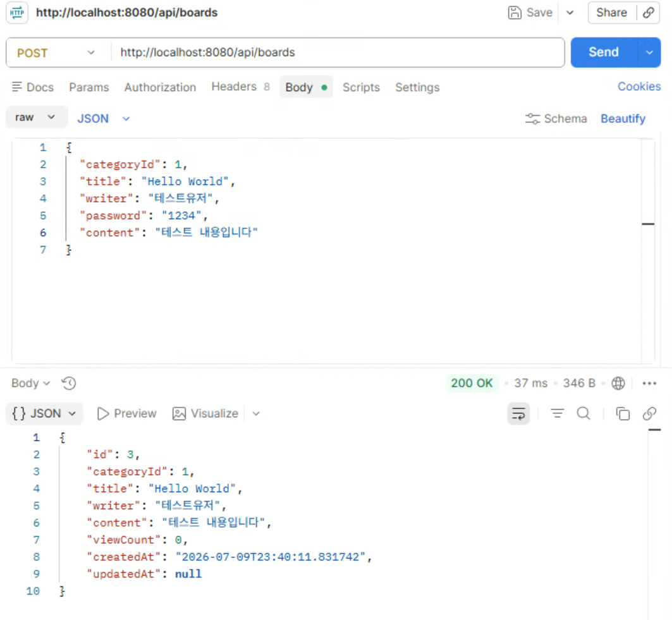672x620 pixels.
Task: Open the response history clock icon
Action: pos(68,383)
